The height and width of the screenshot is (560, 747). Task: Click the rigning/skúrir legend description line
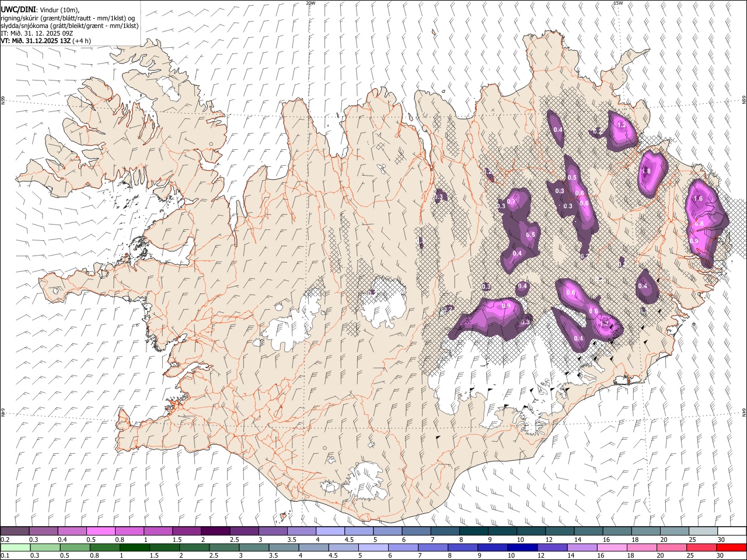click(68, 17)
